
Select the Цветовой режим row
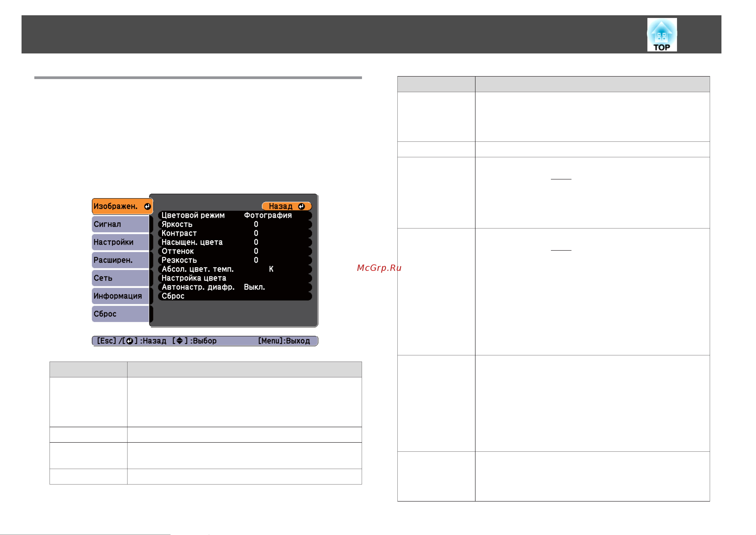point(235,215)
